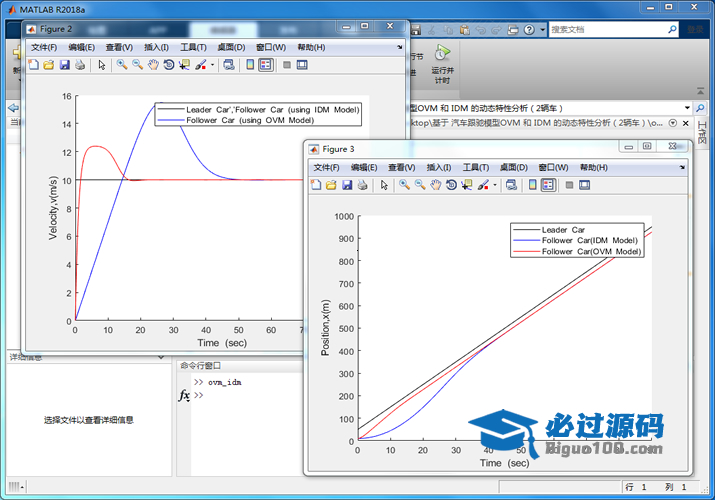This screenshot has width=715, height=500.
Task: Open file icon in Figure 3 toolbar
Action: point(332,185)
